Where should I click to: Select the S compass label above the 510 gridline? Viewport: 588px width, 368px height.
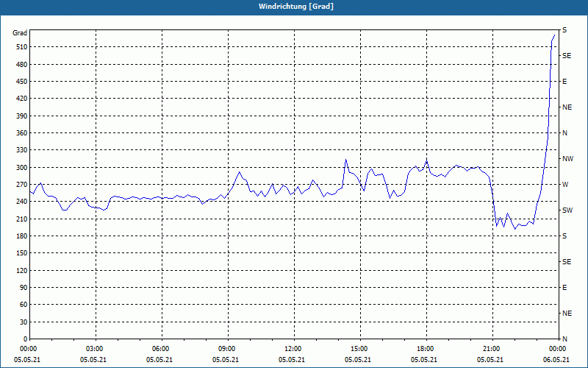click(564, 30)
